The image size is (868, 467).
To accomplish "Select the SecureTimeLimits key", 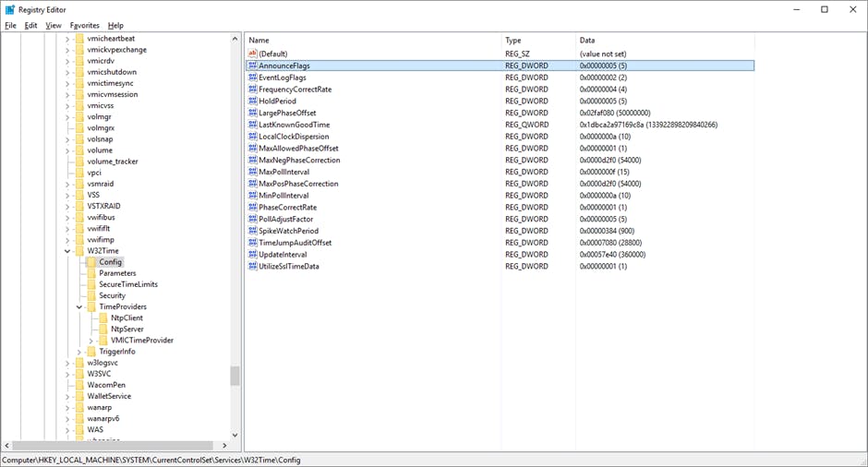I will [x=127, y=284].
